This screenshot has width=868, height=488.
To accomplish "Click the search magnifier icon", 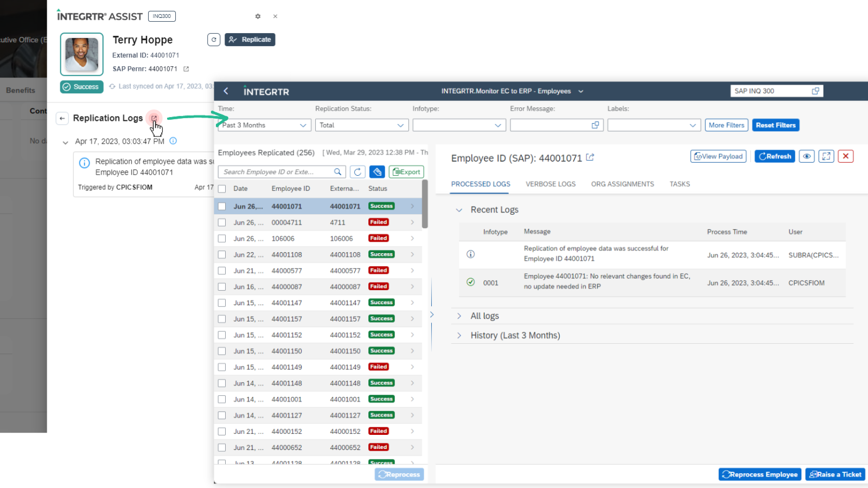I will pyautogui.click(x=338, y=172).
